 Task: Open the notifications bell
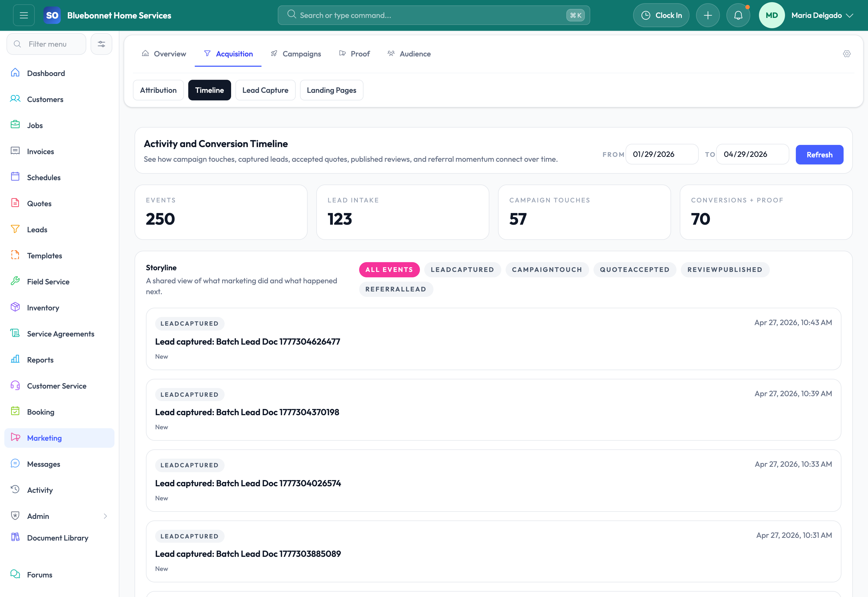point(738,15)
